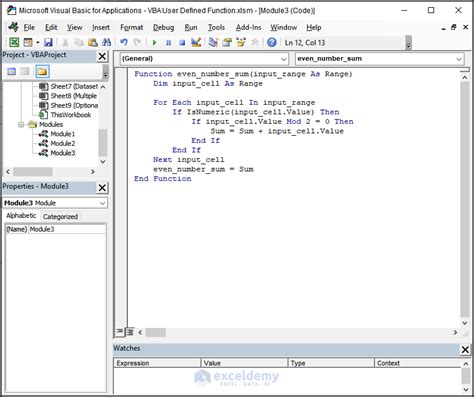Toggle Design Mode icon
Image resolution: width=474 pixels, height=397 pixels.
pos(196,42)
